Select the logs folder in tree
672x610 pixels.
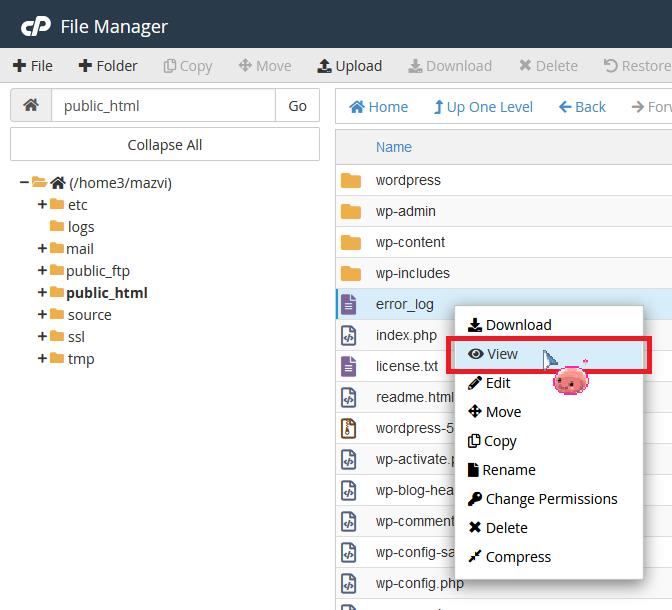click(x=81, y=227)
